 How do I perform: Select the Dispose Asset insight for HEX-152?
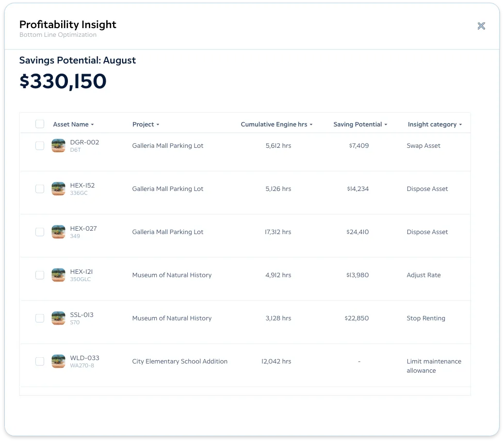click(427, 189)
